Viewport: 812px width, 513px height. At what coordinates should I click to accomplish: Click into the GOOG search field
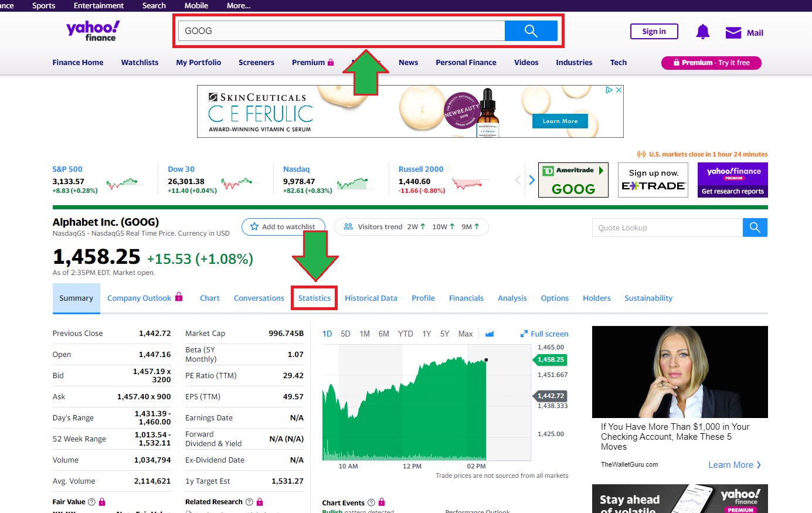[x=341, y=31]
